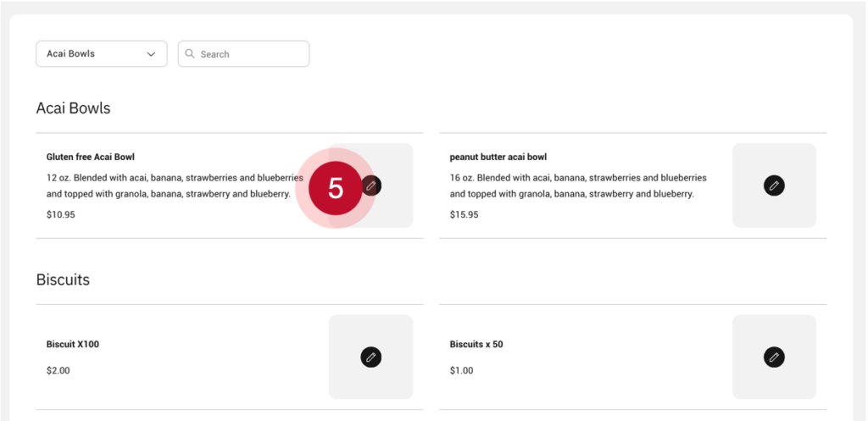Click the Acai Bowls section heading
This screenshot has width=868, height=421.
(73, 108)
